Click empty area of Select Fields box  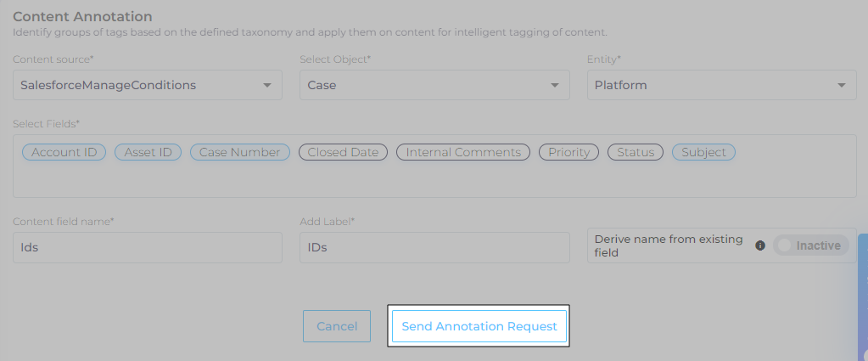[434, 180]
